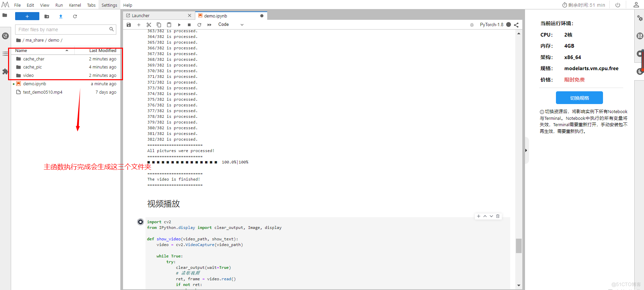Switch kernel by clicking PyTorch-1.8

tap(491, 25)
